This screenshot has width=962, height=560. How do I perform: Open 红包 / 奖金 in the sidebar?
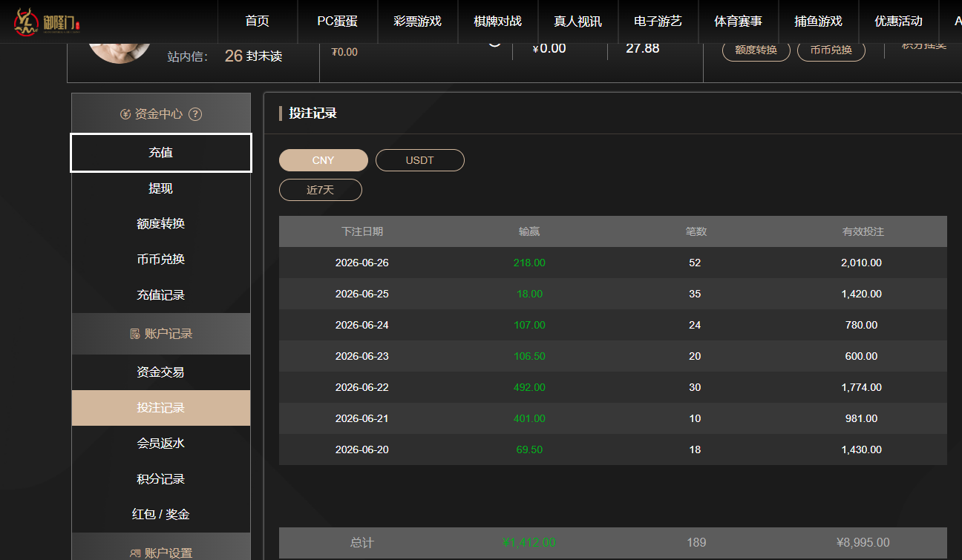[161, 515]
